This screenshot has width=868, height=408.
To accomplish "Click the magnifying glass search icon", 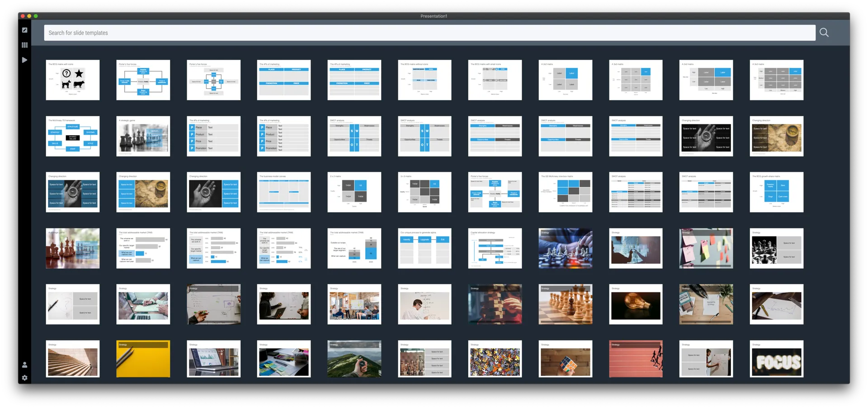I will (824, 33).
